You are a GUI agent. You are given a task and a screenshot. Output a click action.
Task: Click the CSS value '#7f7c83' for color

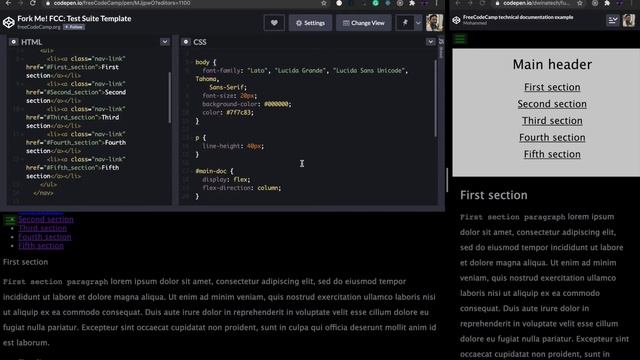[x=239, y=112]
